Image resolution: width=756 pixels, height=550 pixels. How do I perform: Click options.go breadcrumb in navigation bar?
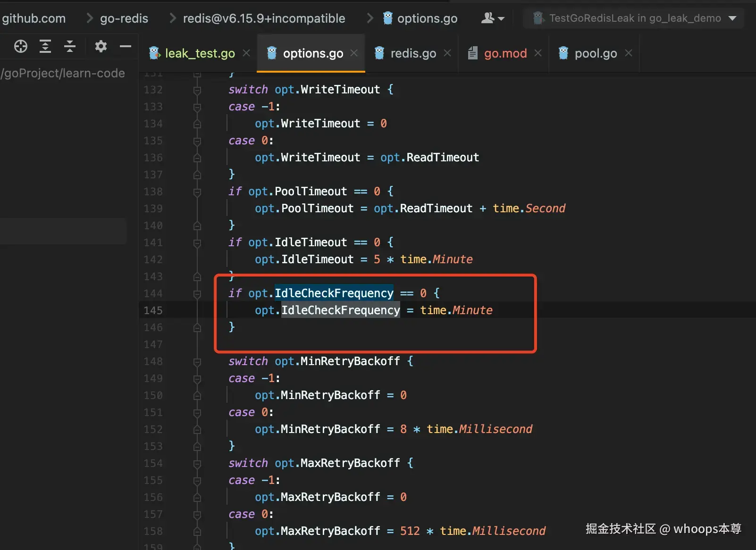tap(420, 18)
